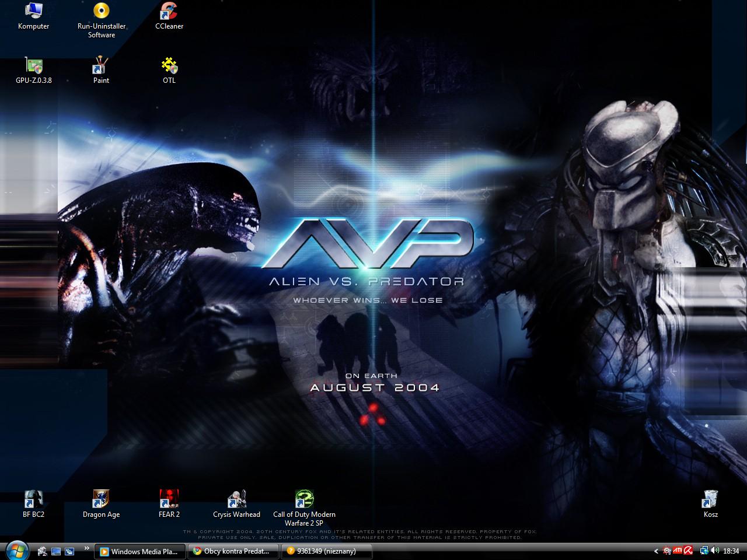Open the volume speaker tray icon
The width and height of the screenshot is (747, 560).
(x=715, y=551)
